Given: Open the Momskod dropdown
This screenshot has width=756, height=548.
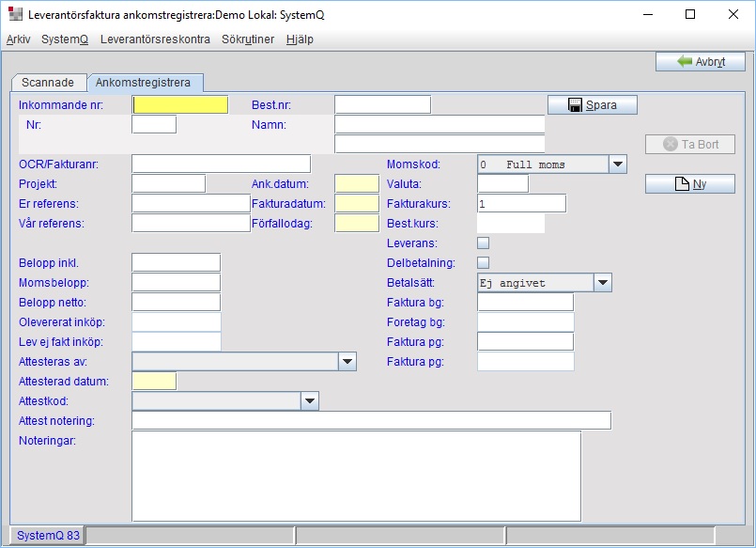Looking at the screenshot, I should pyautogui.click(x=617, y=164).
